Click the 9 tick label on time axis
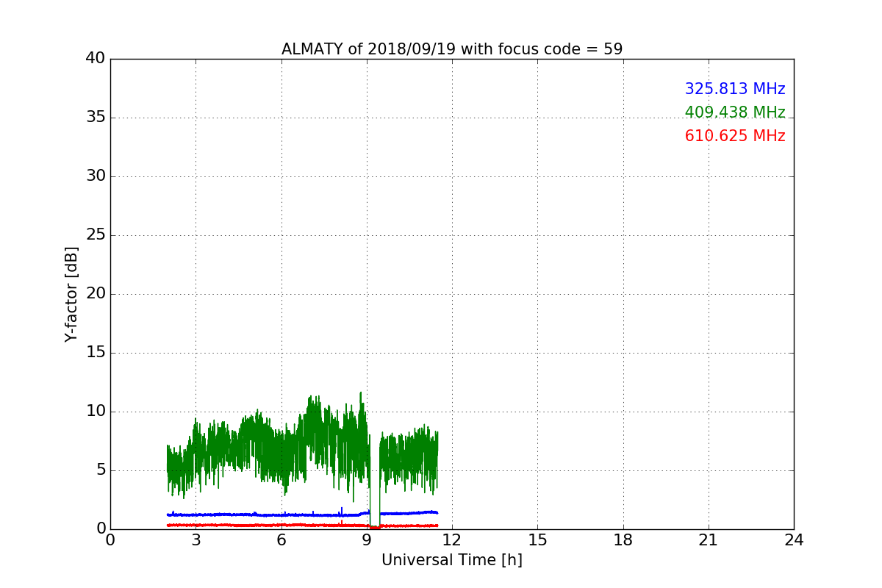The width and height of the screenshot is (882, 588). point(367,540)
